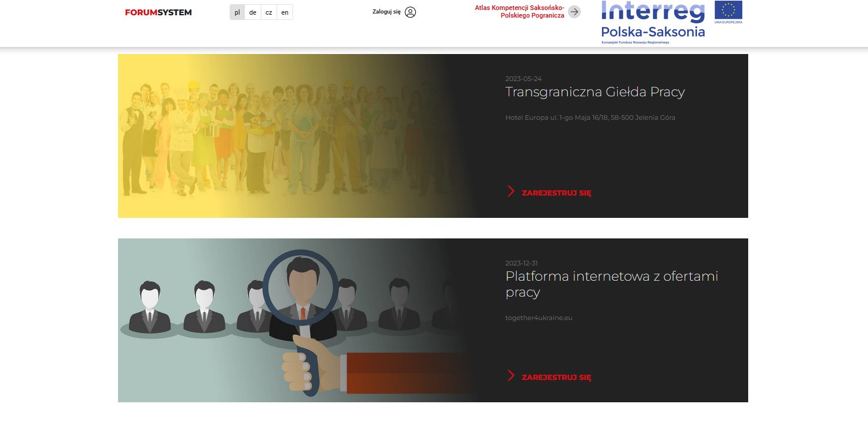This screenshot has width=868, height=424.
Task: Switch language to Czech (cz)
Action: 268,12
